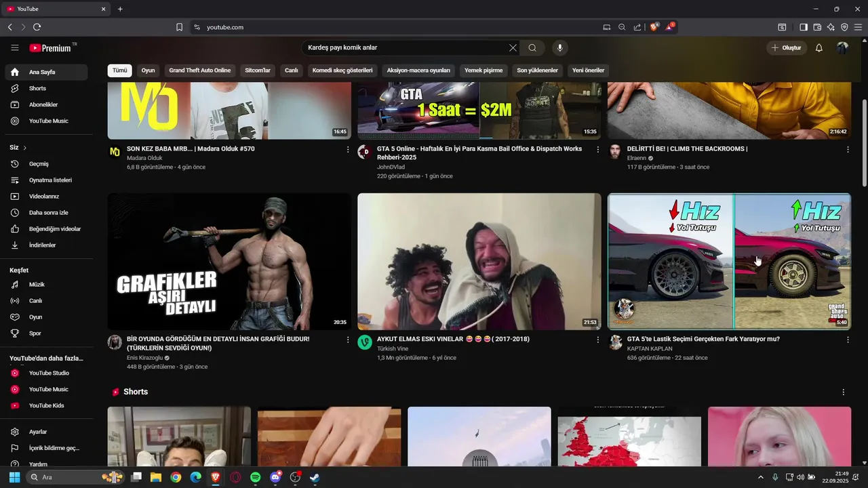Screen dimensions: 868x488
Task: Open Geçmiş watch history
Action: [47, 164]
